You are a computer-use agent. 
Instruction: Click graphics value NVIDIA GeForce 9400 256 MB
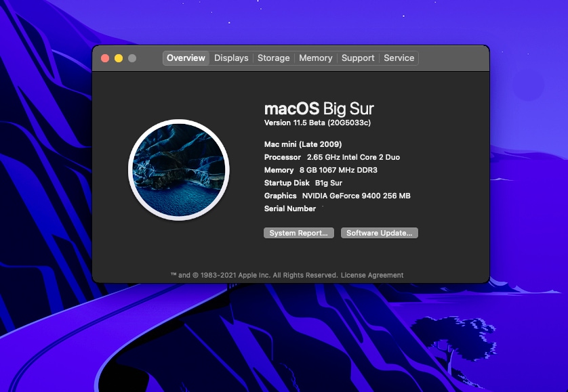pos(356,196)
